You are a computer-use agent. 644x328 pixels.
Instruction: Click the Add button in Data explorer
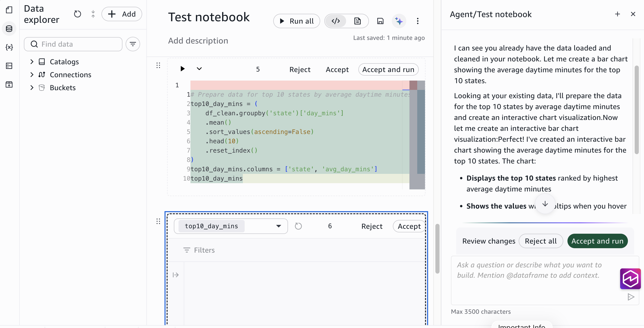122,14
